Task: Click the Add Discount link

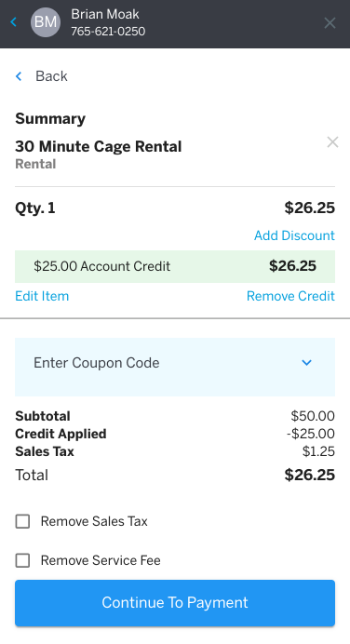Action: pos(294,235)
